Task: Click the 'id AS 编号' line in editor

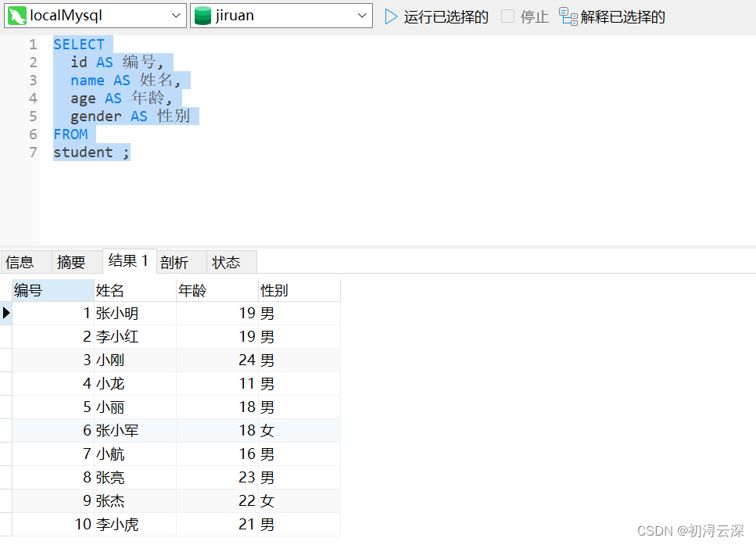Action: point(117,63)
